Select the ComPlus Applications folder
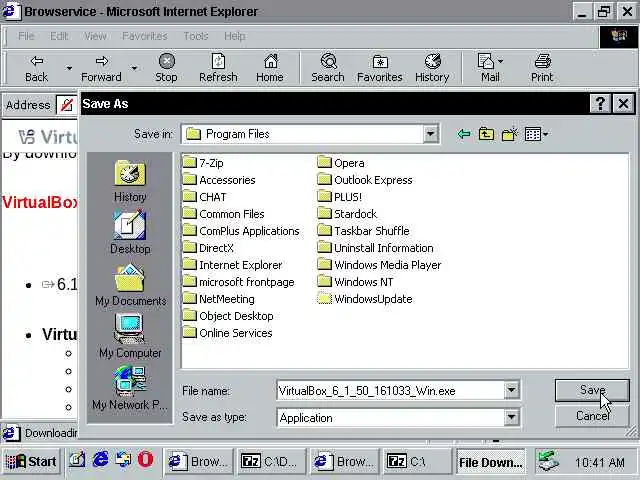 click(x=241, y=231)
